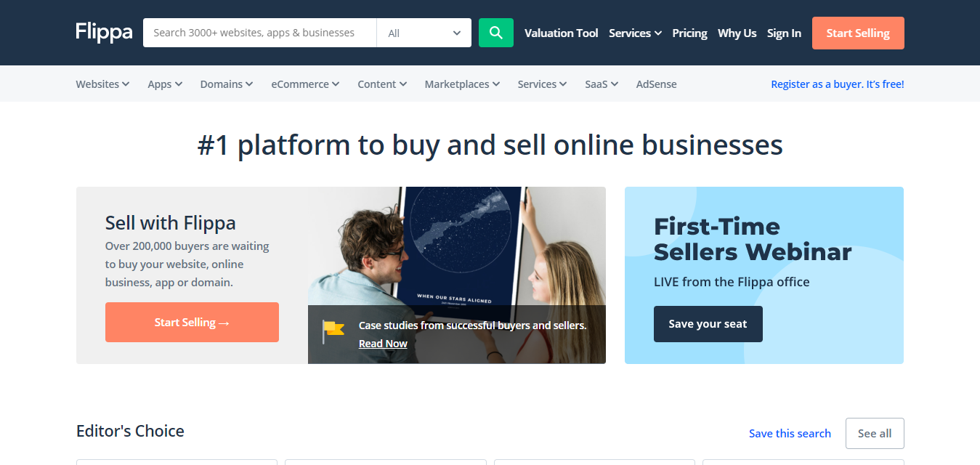This screenshot has height=465, width=980.
Task: Click the green search magnifier button
Action: (495, 33)
